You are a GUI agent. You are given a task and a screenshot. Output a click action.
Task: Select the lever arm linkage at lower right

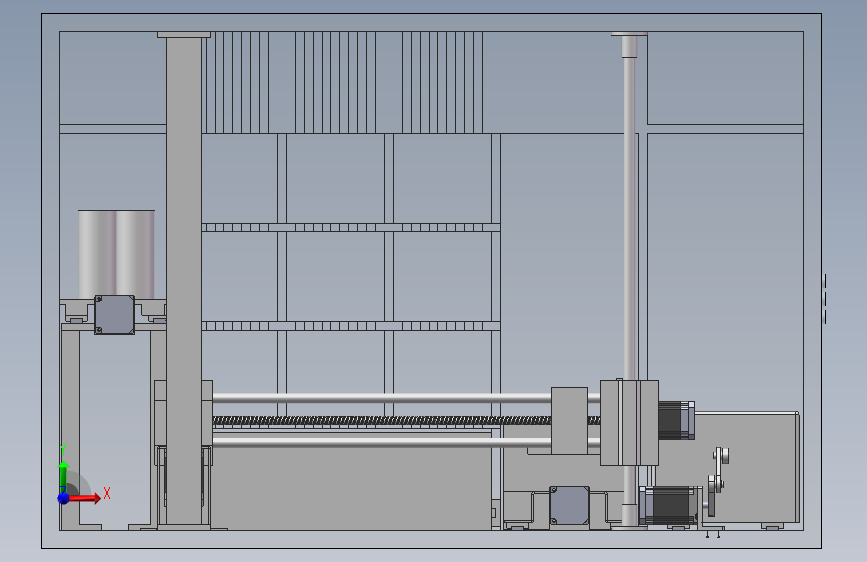(x=717, y=481)
